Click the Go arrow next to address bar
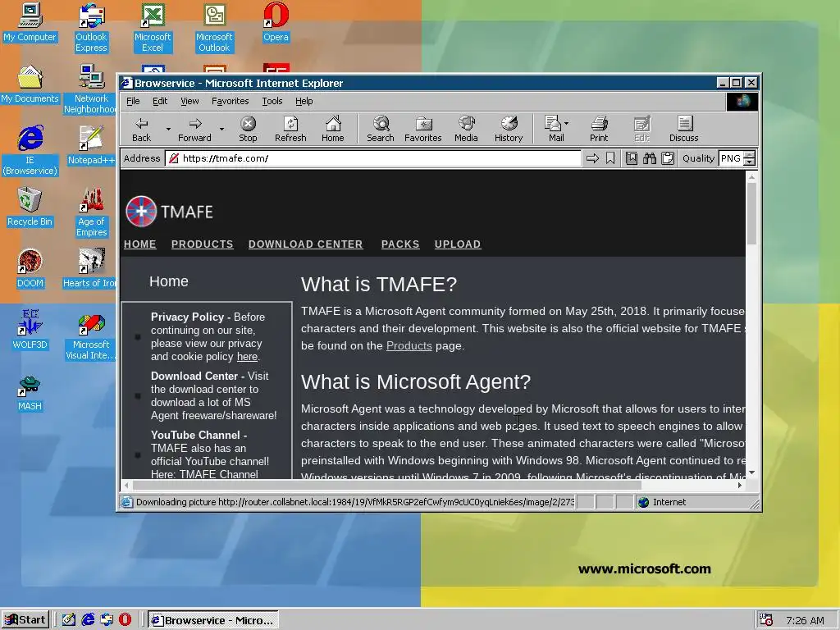Viewport: 840px width, 630px height. tap(592, 158)
